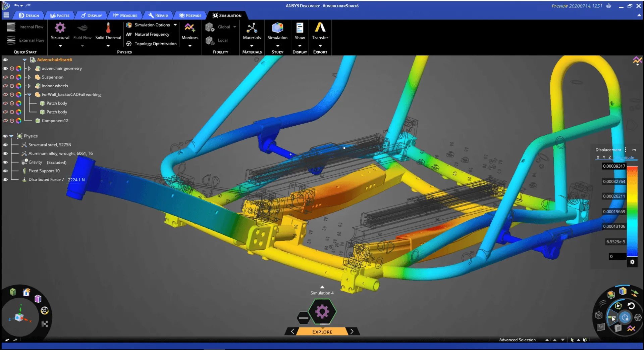644x350 pixels.
Task: Click the Fluid Flow icon
Action: 82,28
